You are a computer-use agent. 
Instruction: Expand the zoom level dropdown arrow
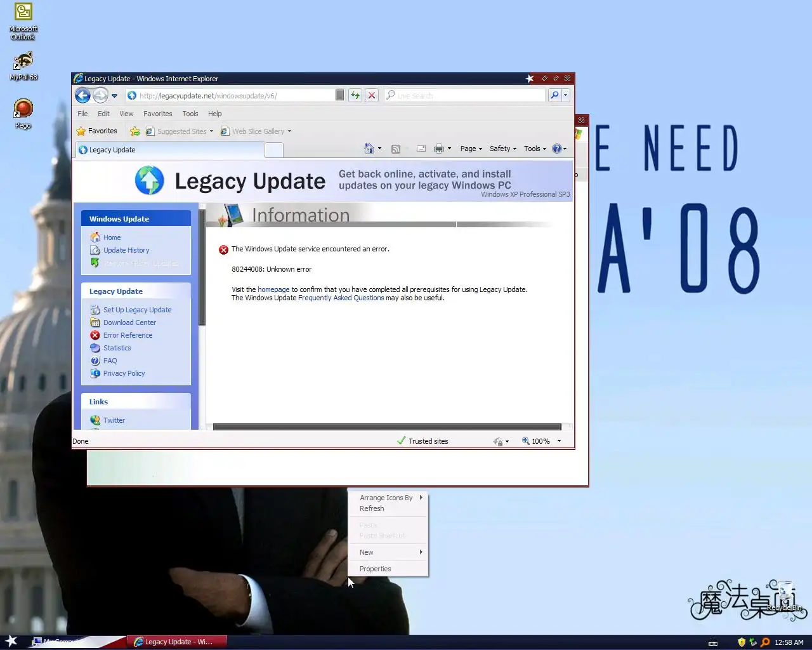559,441
